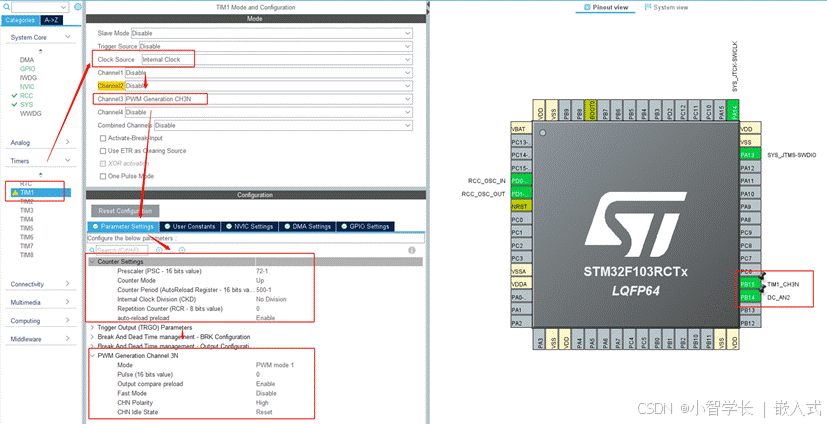Open the NVIC Settings tab

point(249,226)
